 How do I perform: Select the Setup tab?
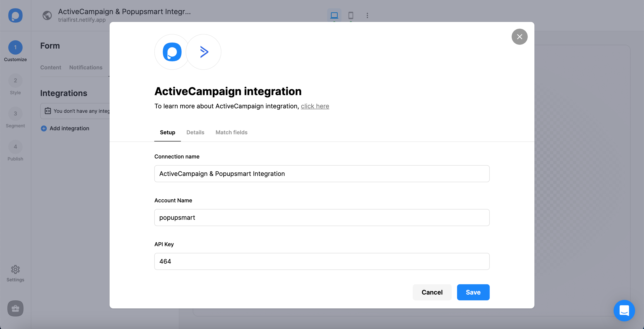point(167,132)
